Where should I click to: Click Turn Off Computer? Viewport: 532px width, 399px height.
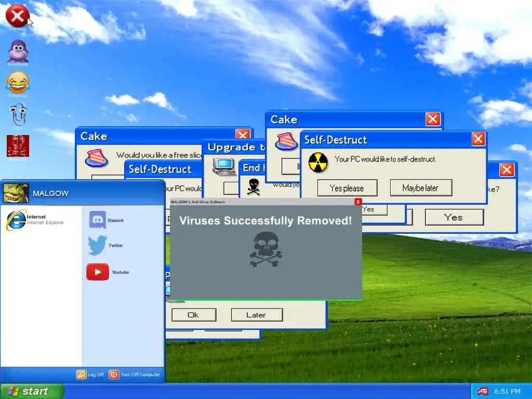pos(135,375)
